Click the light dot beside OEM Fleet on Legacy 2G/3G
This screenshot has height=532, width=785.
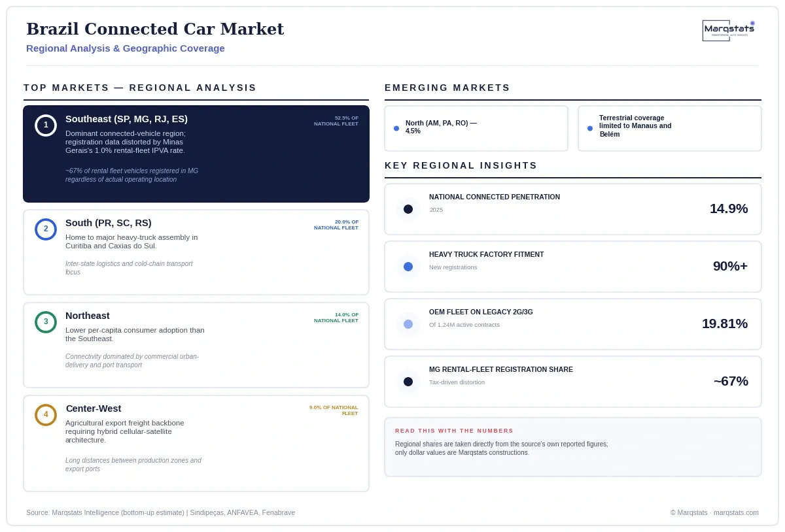click(x=408, y=324)
